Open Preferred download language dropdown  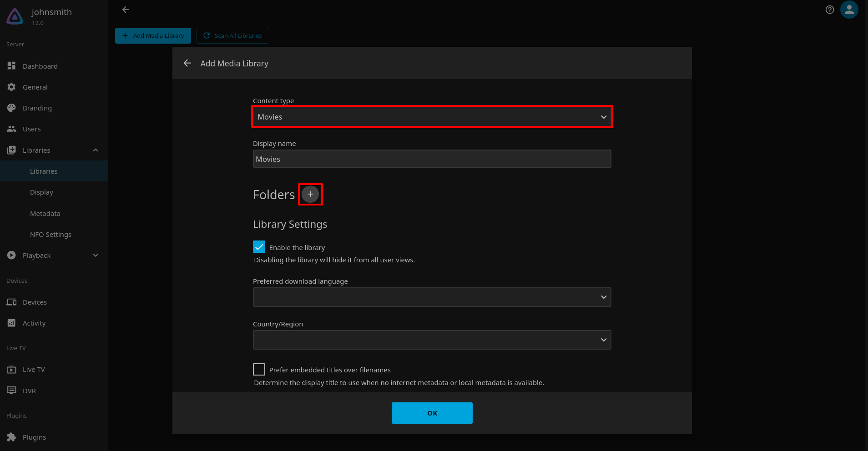click(432, 297)
